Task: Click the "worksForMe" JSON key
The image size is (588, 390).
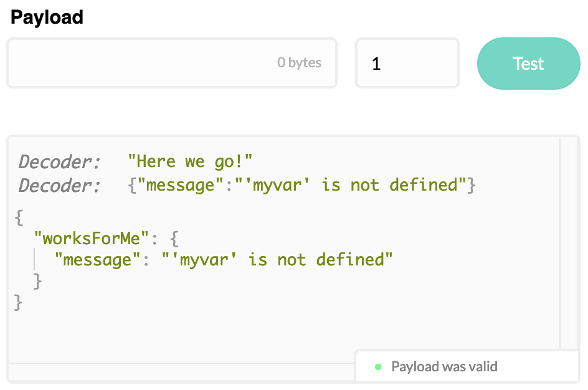Action: tap(92, 239)
